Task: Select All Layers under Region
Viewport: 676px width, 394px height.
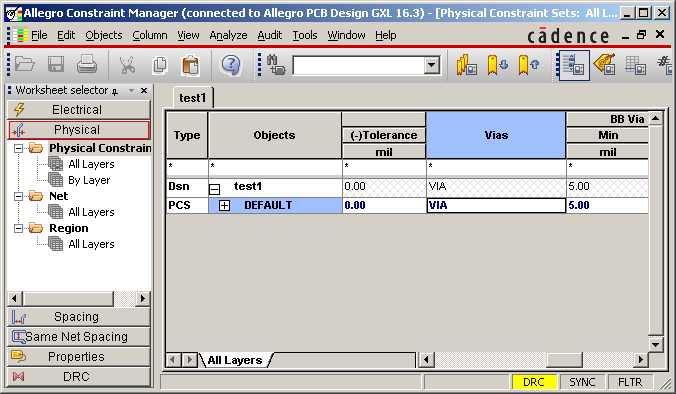Action: pyautogui.click(x=91, y=244)
